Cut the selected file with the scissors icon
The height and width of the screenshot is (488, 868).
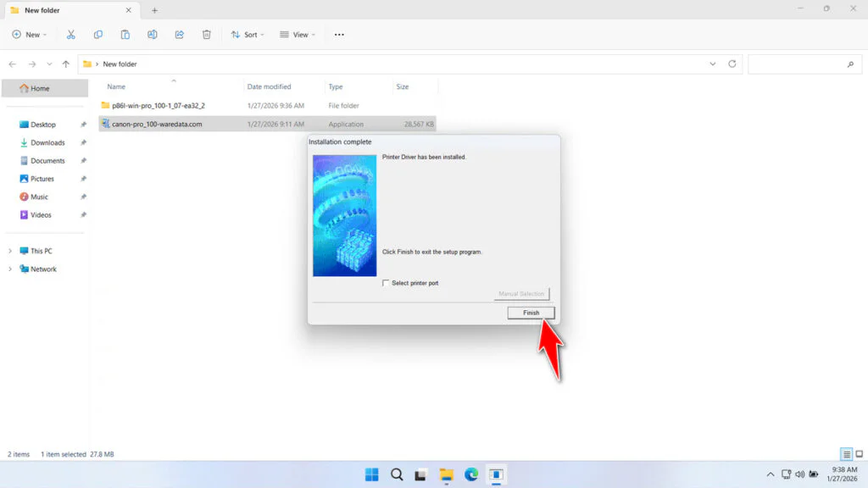71,34
